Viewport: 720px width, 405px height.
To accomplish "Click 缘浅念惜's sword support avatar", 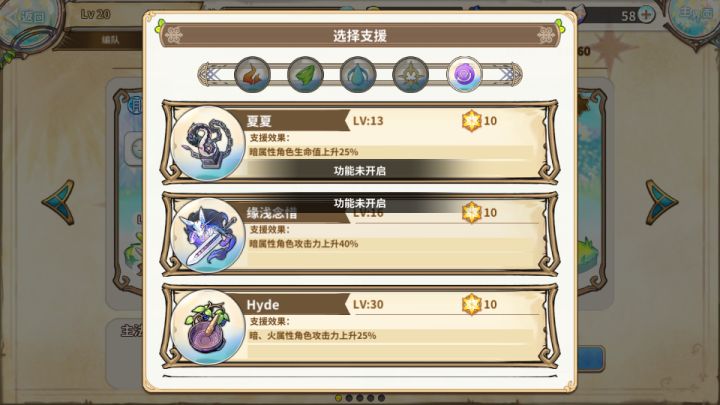I will click(208, 235).
